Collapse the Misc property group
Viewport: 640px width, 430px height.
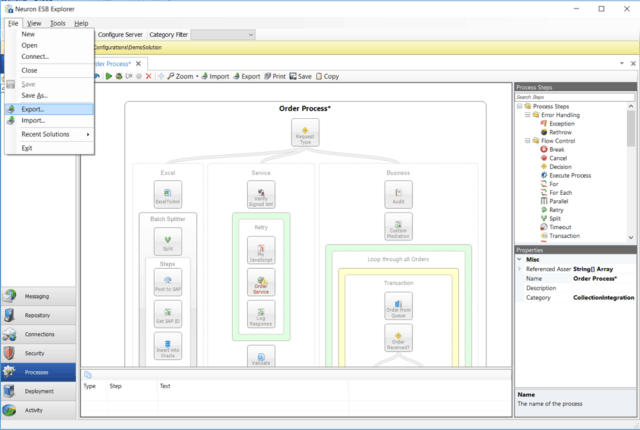pyautogui.click(x=520, y=259)
